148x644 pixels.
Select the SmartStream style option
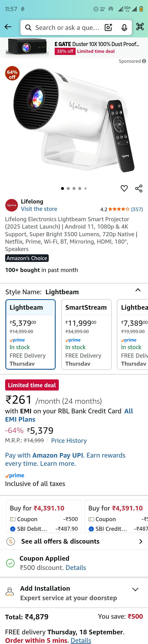point(86,334)
